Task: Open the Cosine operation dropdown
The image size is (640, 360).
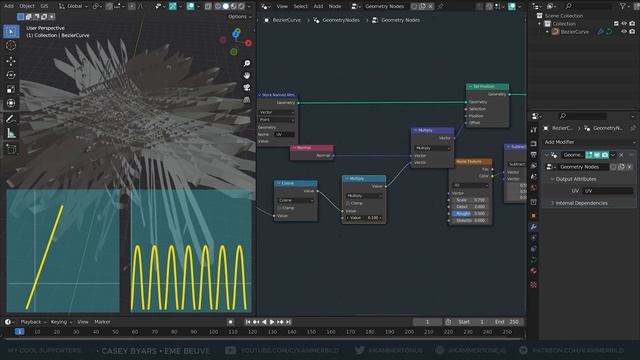Action: tap(296, 200)
